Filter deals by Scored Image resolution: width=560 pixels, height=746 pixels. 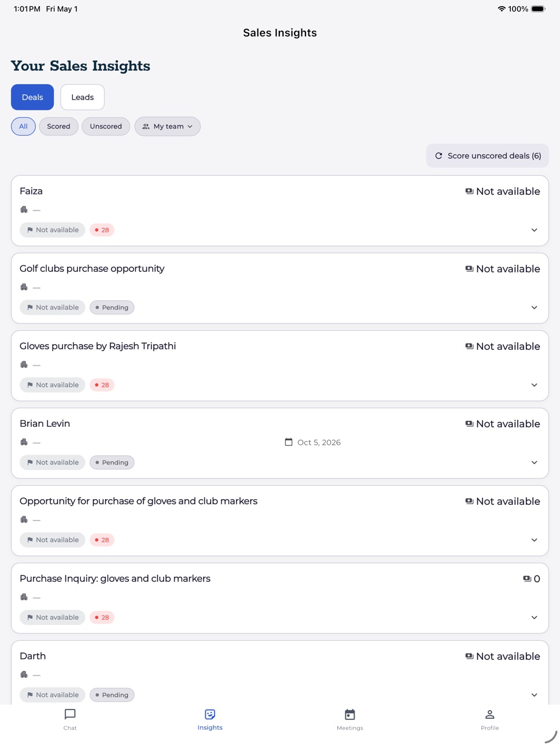click(58, 126)
